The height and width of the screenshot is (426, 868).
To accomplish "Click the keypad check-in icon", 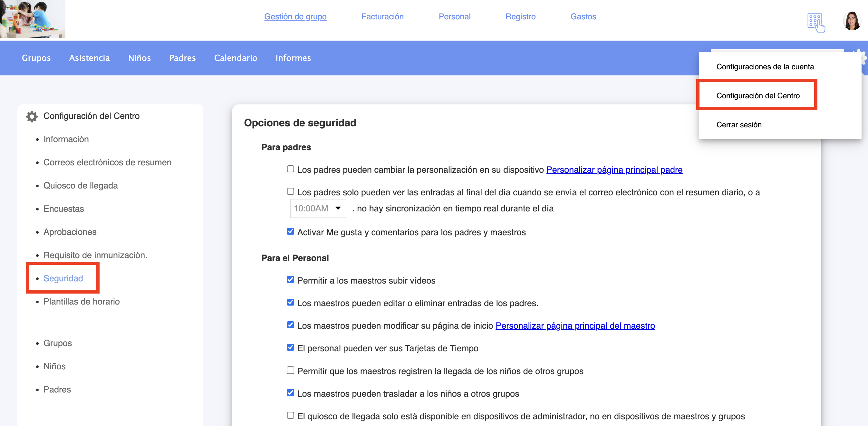I will pos(816,23).
